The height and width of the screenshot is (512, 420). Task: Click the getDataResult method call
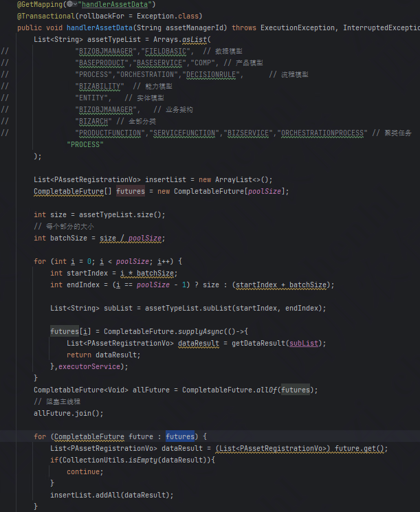[x=258, y=343]
